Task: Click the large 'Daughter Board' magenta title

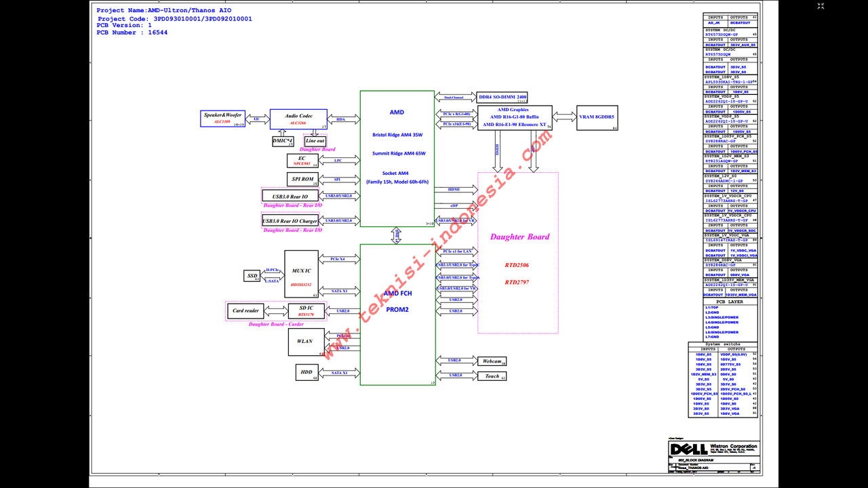Action: pyautogui.click(x=519, y=237)
